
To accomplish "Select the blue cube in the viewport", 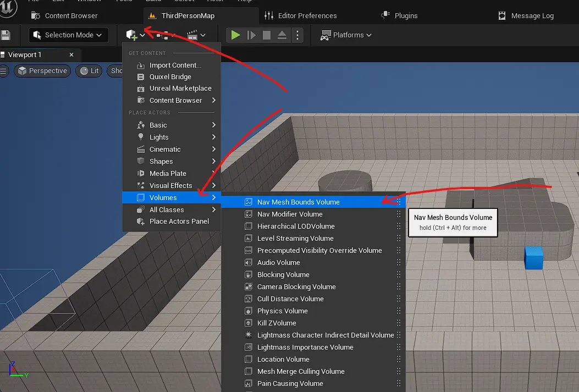I will [533, 258].
